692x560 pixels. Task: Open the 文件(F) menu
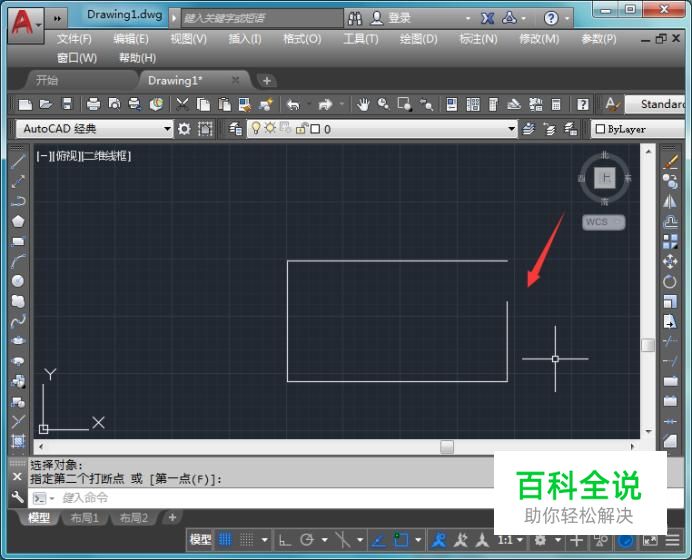point(74,39)
